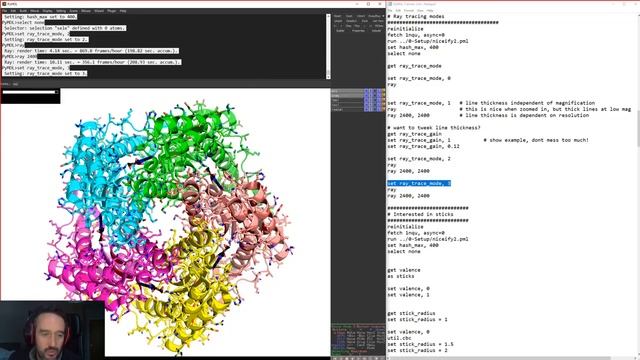Click highlighted 'set ray_trace_mode, 3' line
640x360 pixels.
419,183
